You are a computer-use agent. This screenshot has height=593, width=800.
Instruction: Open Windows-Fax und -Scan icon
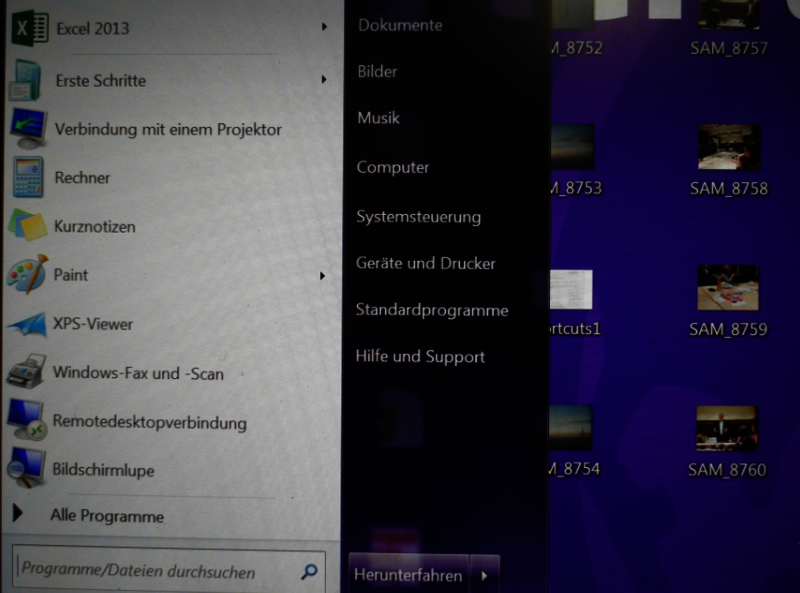tap(27, 372)
